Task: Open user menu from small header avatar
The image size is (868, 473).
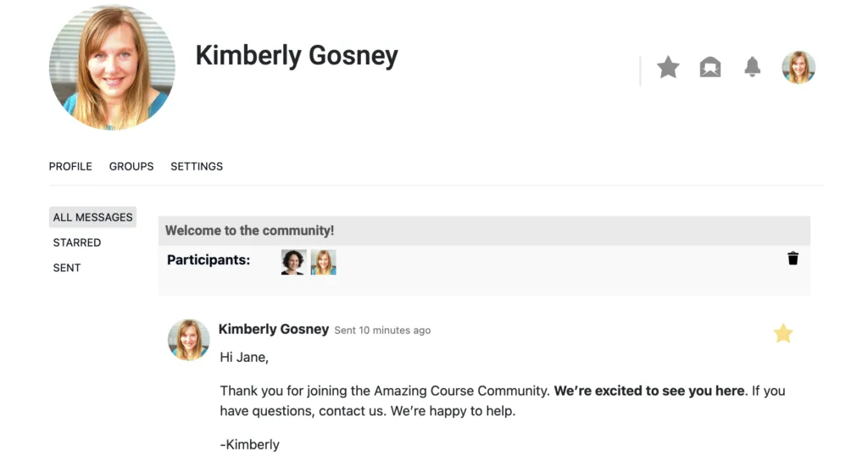Action: [798, 68]
